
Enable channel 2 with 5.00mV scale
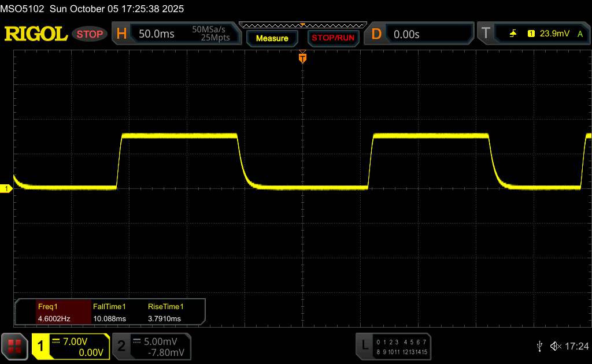pos(150,346)
